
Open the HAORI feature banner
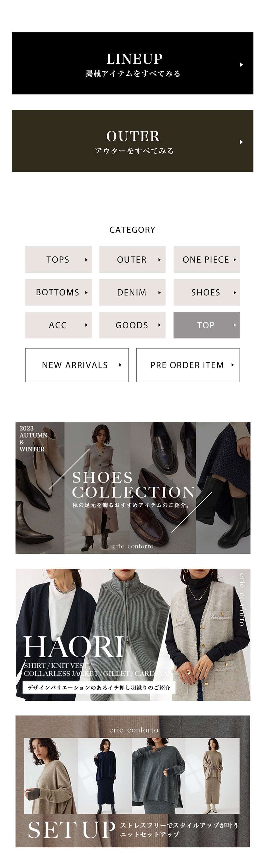[133, 635]
